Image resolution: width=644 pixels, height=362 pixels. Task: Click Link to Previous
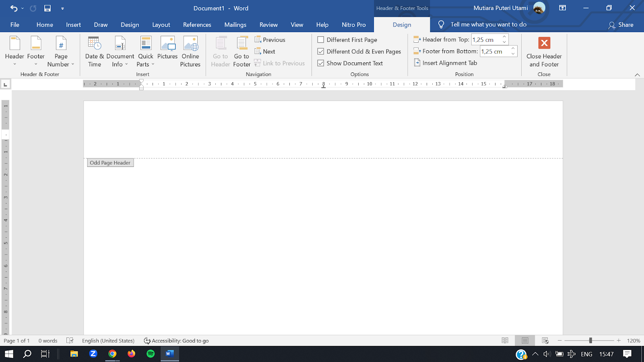[279, 63]
